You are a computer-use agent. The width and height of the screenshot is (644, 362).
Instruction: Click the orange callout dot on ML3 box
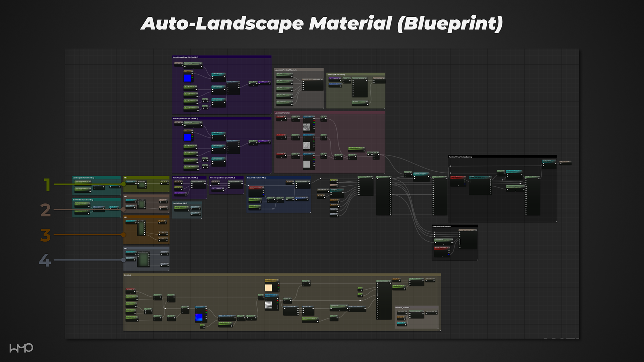point(123,235)
